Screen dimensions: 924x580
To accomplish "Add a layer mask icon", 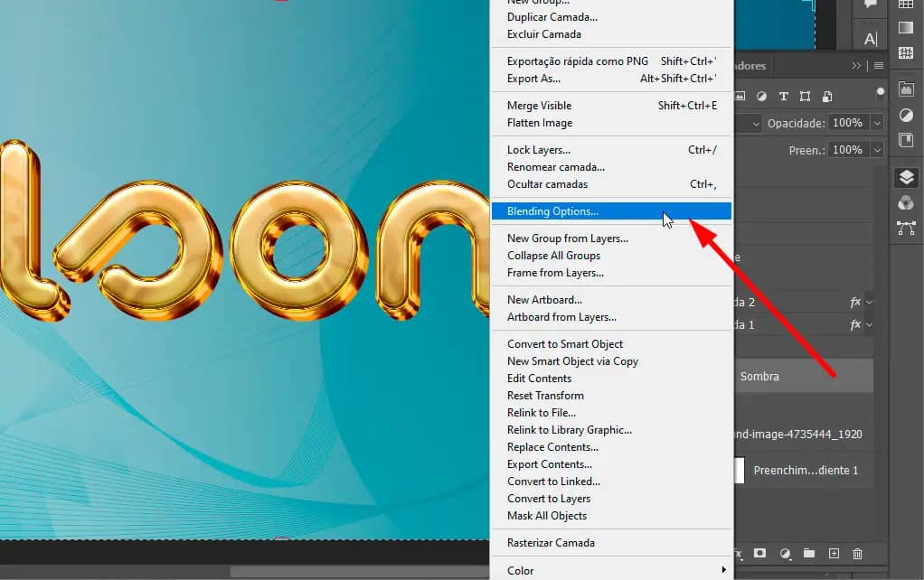I will (x=760, y=553).
